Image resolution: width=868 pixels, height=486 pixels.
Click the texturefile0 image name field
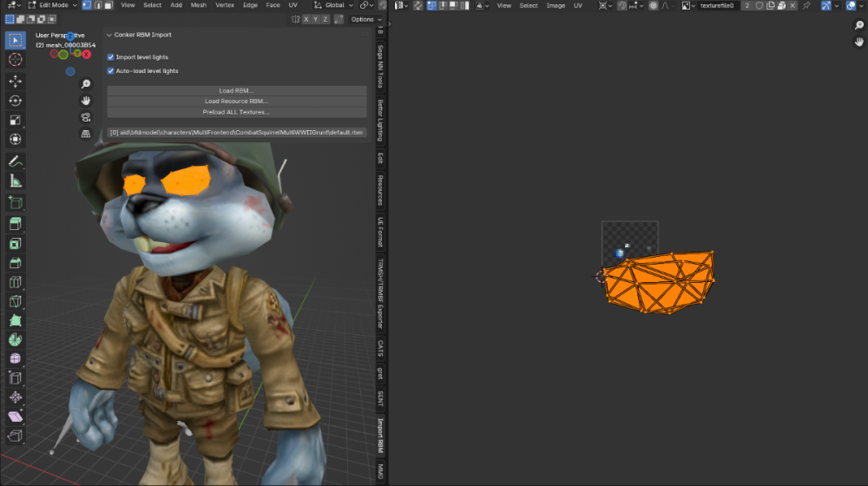[x=720, y=5]
